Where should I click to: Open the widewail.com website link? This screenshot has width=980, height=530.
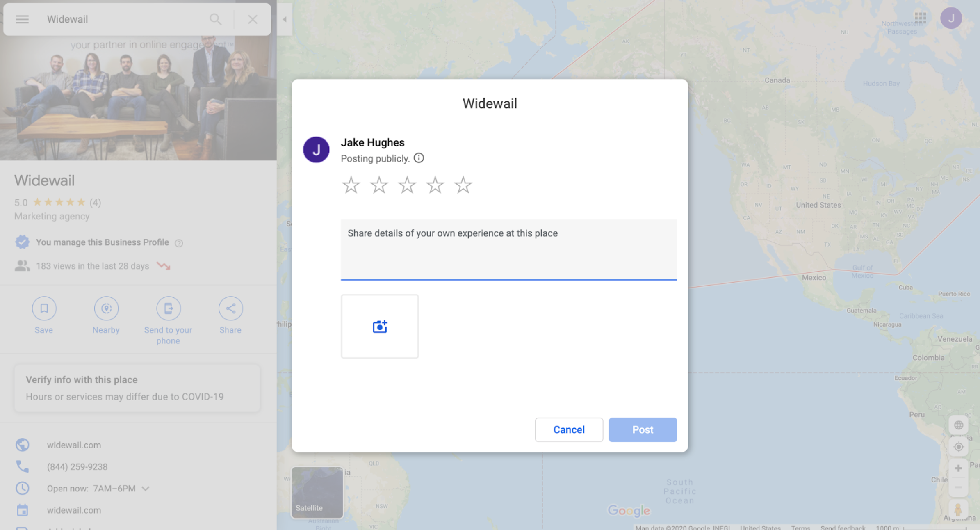74,445
